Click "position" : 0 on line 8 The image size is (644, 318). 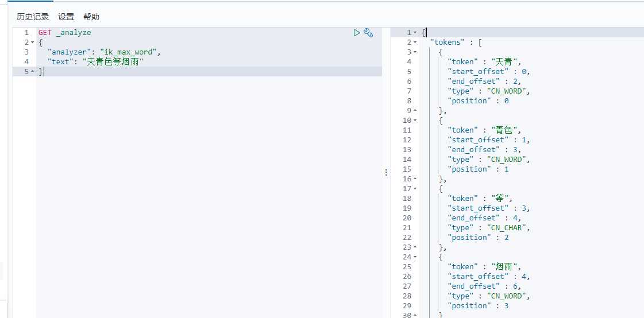(477, 100)
